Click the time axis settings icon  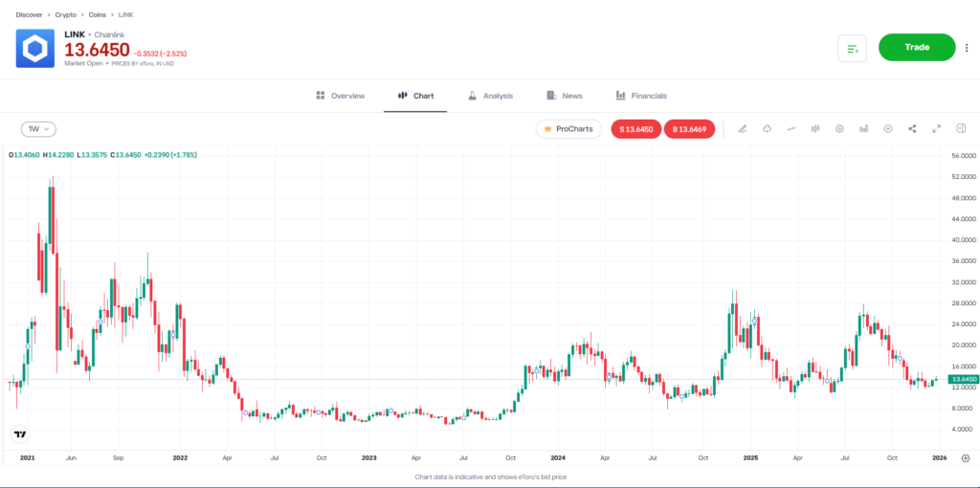[x=965, y=458]
